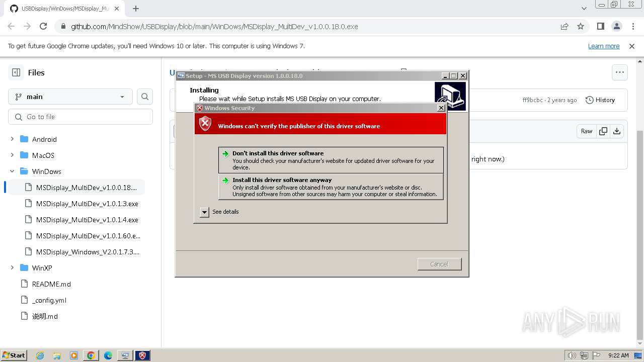644x362 pixels.
Task: Click the ff9bcbc commit hash
Action: click(533, 100)
